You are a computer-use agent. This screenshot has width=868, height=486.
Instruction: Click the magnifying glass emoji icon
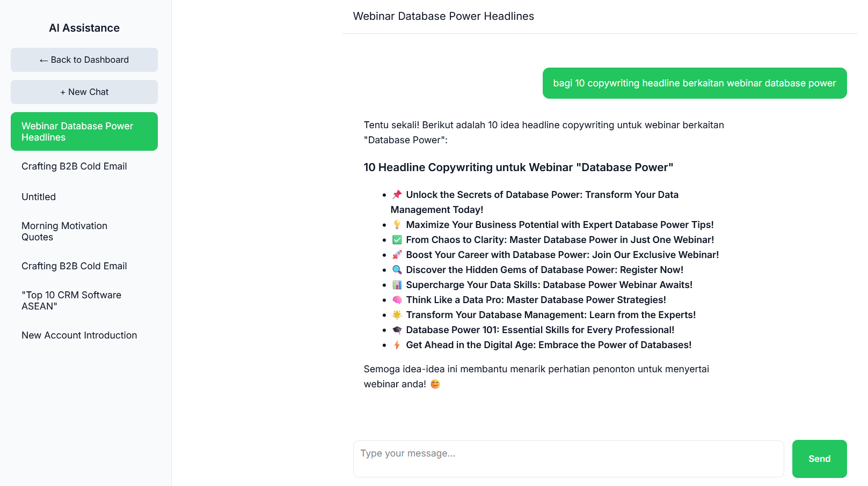pyautogui.click(x=397, y=270)
